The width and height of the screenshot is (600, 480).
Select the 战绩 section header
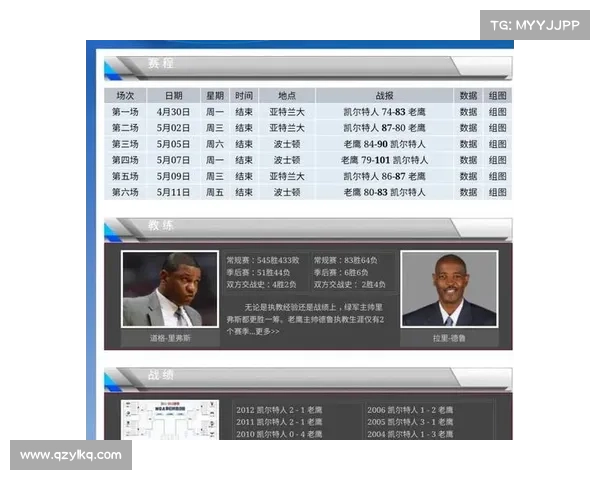(x=162, y=376)
